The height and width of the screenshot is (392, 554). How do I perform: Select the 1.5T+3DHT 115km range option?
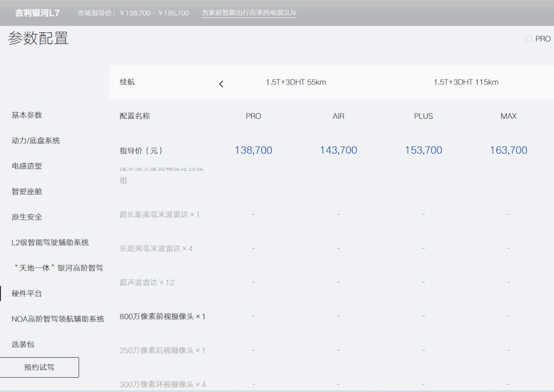tap(466, 82)
